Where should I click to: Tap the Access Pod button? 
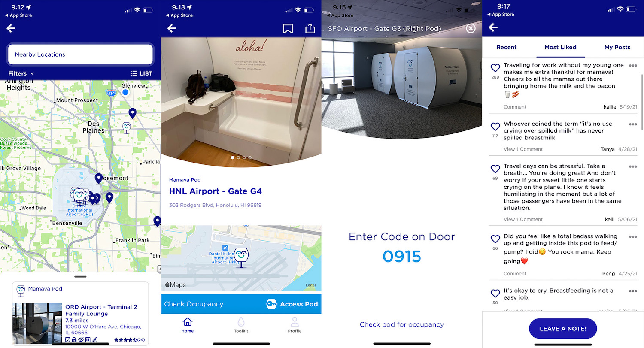click(x=292, y=304)
